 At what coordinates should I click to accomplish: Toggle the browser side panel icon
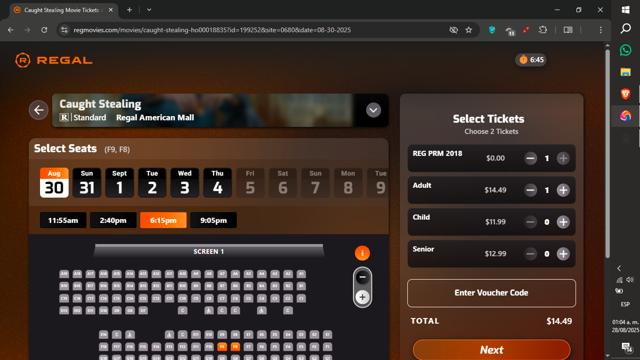point(568,30)
